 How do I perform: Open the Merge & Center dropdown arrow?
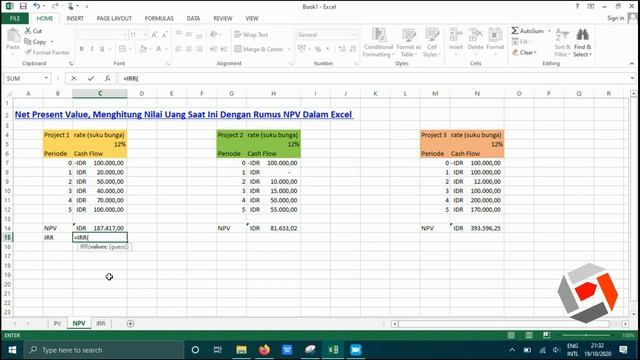[x=289, y=49]
